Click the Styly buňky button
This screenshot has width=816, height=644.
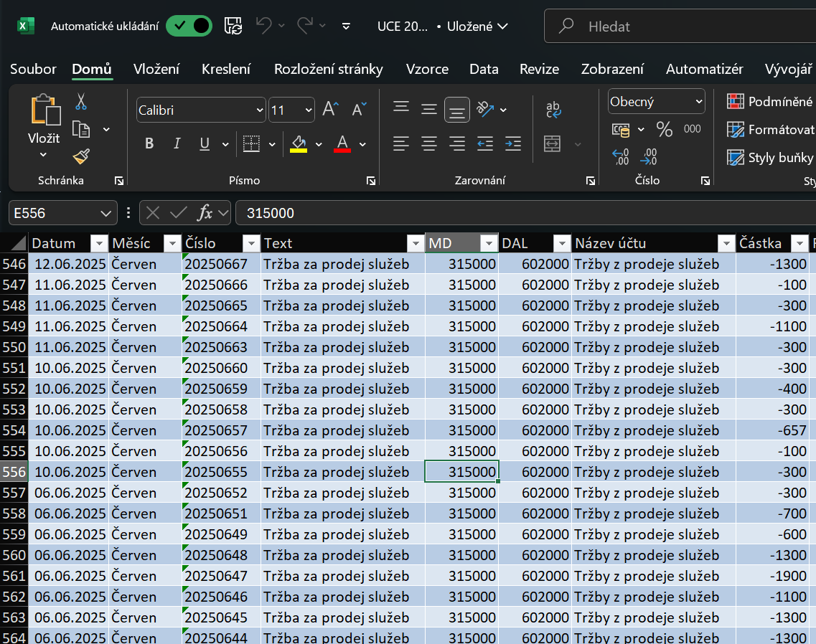(771, 158)
